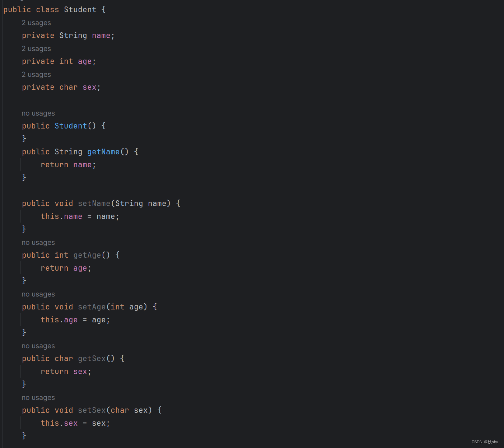The image size is (504, 448).
Task: Click the getSex method name
Action: [92, 359]
